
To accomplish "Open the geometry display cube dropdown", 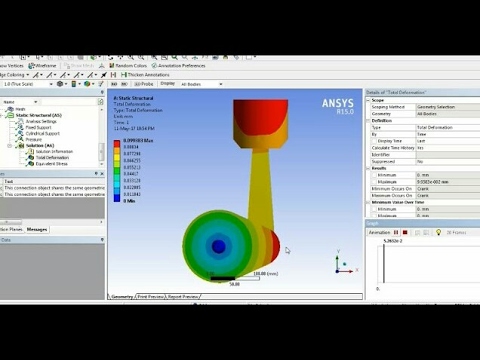I will click(x=62, y=84).
